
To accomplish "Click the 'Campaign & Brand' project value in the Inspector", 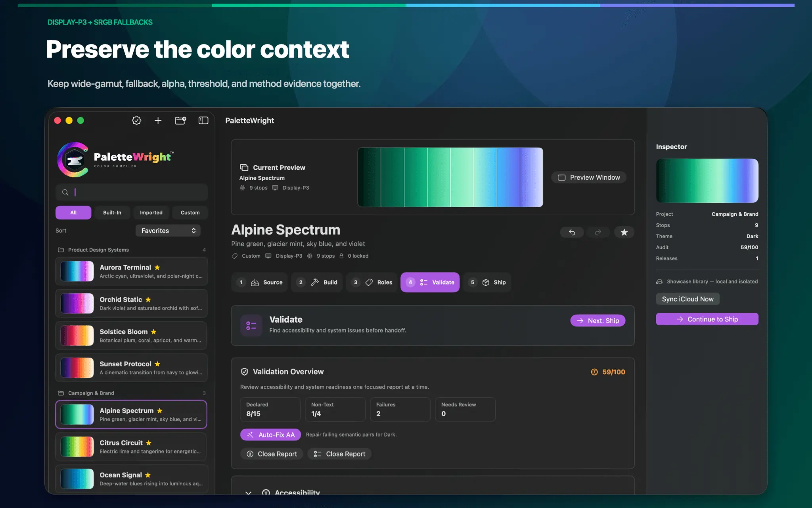I will pos(735,214).
